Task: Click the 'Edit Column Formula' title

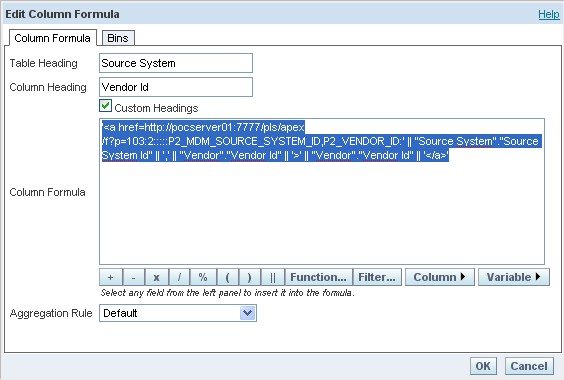Action: click(62, 14)
